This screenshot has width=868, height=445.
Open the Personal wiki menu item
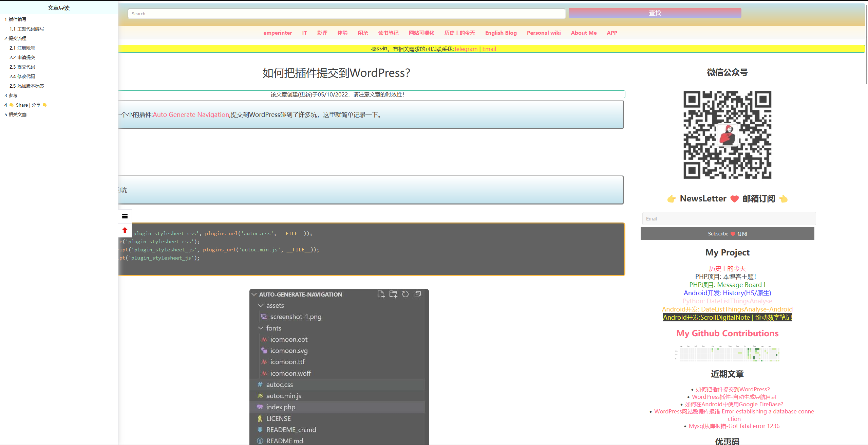point(544,33)
